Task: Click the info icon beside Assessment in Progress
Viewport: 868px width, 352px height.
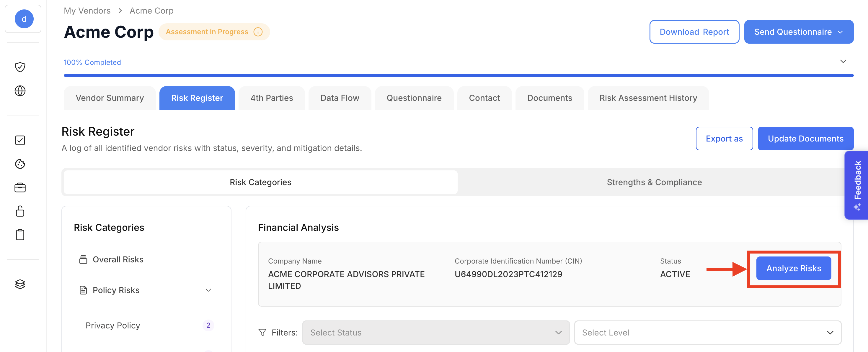Action: [258, 32]
